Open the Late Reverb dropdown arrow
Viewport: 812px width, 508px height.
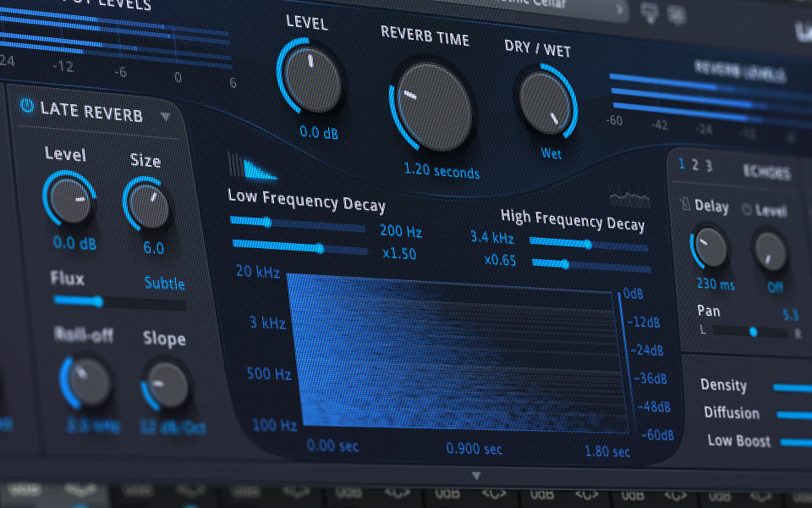166,116
